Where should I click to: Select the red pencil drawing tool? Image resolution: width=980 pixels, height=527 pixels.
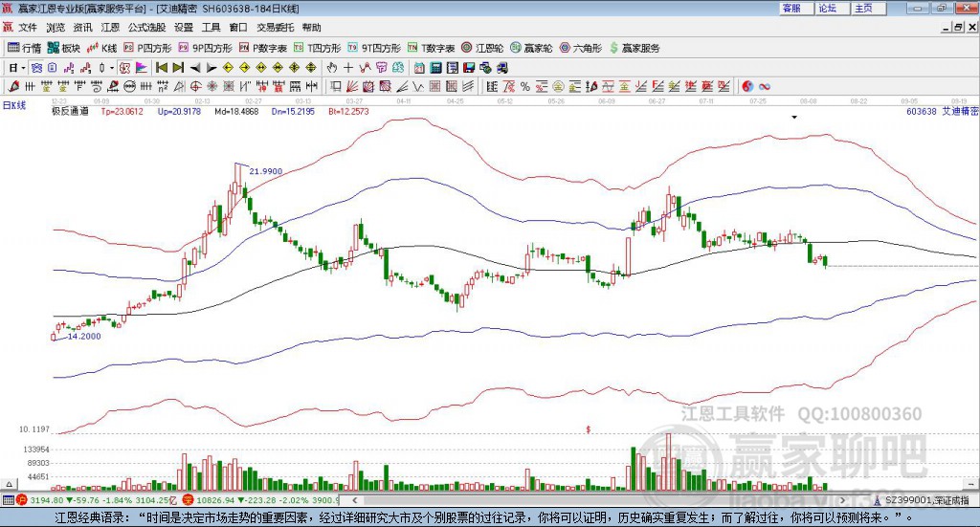click(x=13, y=87)
